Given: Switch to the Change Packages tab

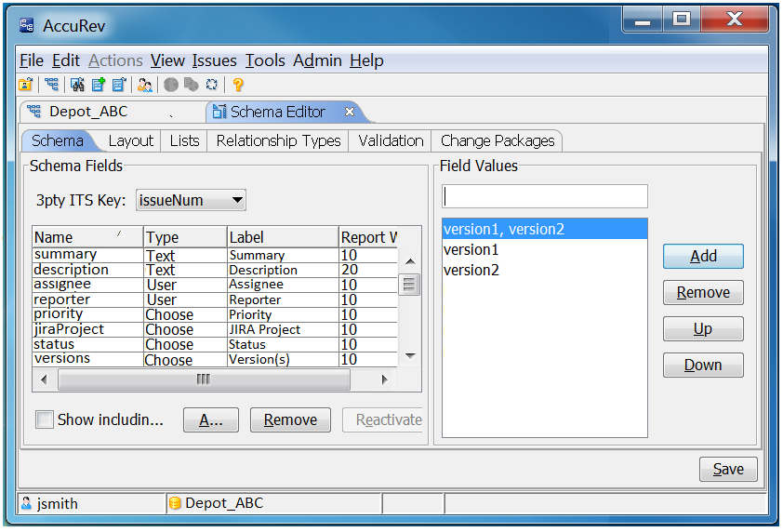Looking at the screenshot, I should tap(498, 140).
